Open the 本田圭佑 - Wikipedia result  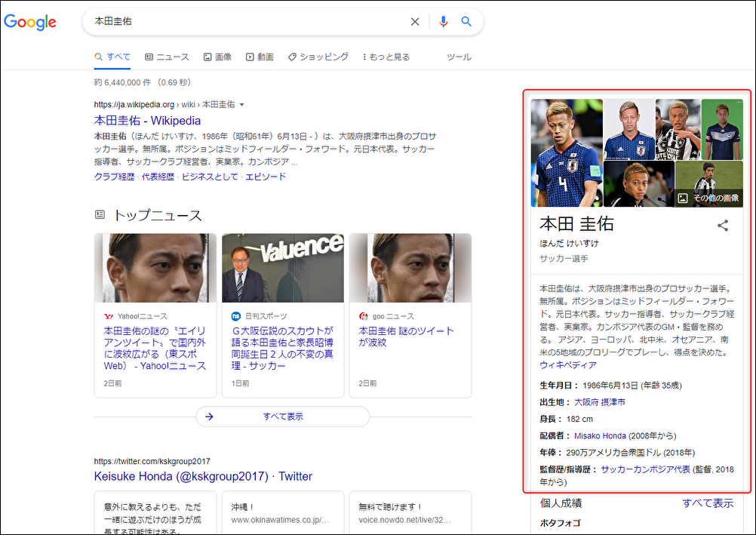148,121
